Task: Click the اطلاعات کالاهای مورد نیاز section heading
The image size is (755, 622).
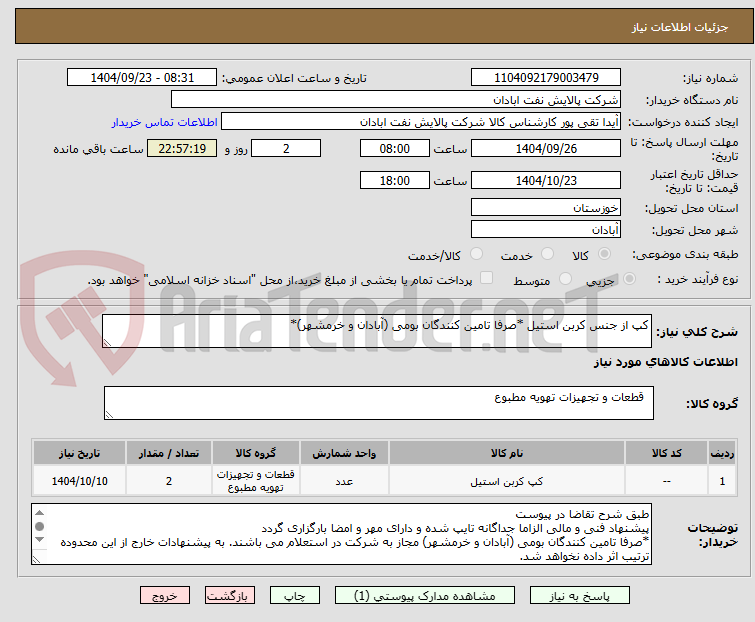Action: coord(665,362)
